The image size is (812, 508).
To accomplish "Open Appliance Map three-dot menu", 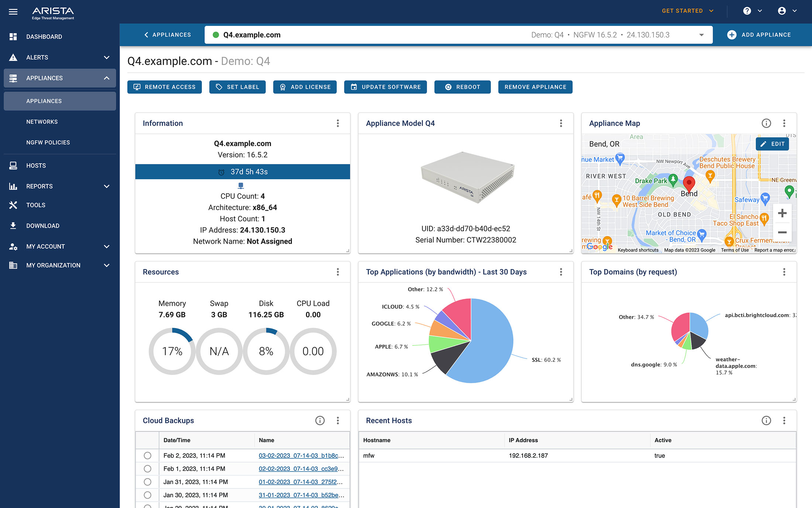I will 784,123.
